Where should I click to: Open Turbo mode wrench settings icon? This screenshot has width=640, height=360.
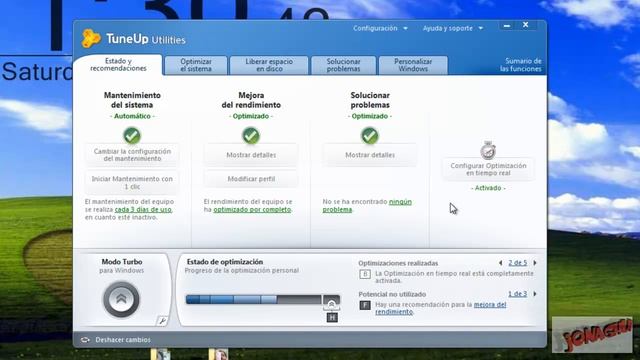[x=162, y=321]
